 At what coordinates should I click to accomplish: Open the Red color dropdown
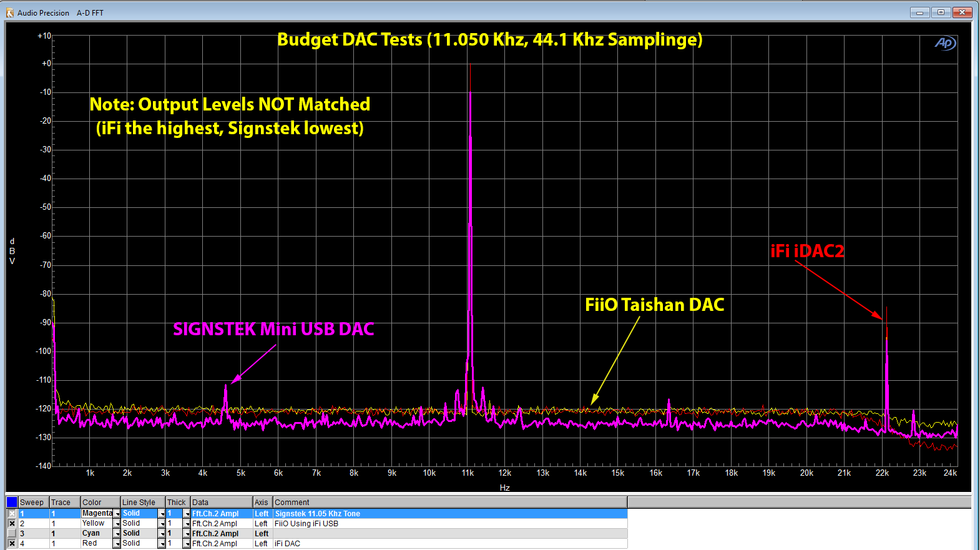click(x=117, y=544)
